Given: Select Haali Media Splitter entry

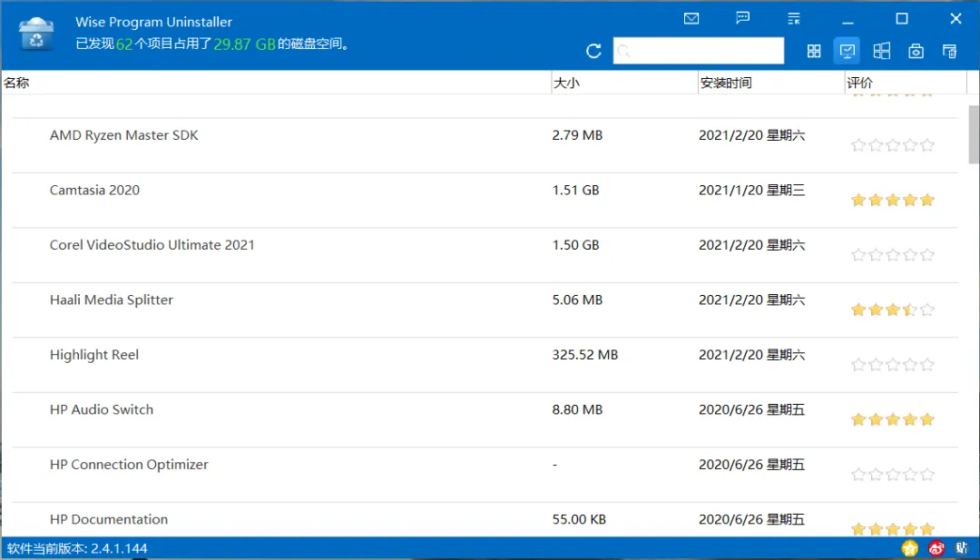Looking at the screenshot, I should point(485,310).
